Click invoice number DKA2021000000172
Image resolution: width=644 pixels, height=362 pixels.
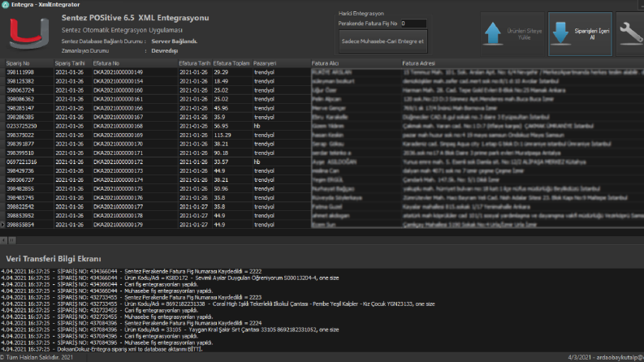click(x=118, y=162)
